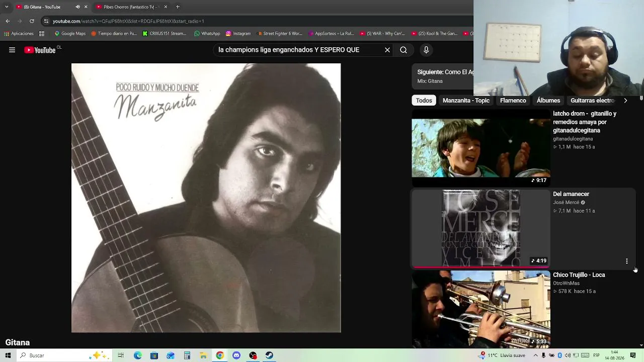The image size is (644, 362).
Task: Open the latcho drom video thumbnail
Action: [x=481, y=148]
